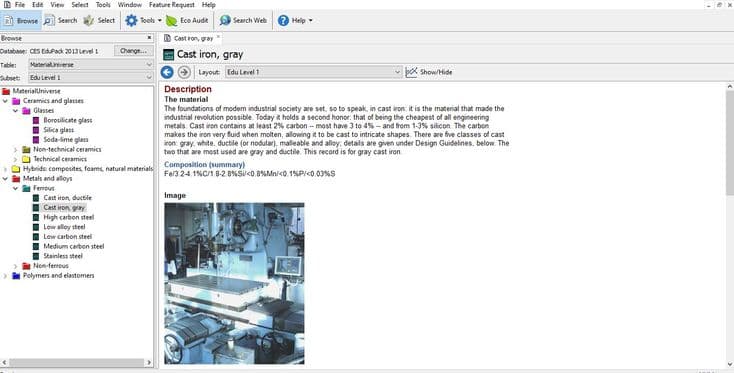
Task: Click the Polymers and elastomers folder label
Action: [59, 276]
